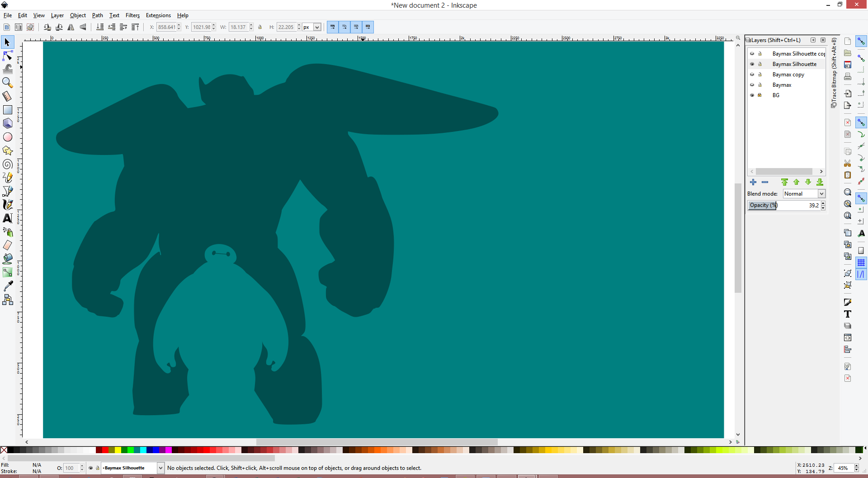Lower layer one step button
The width and height of the screenshot is (868, 478).
pyautogui.click(x=808, y=182)
